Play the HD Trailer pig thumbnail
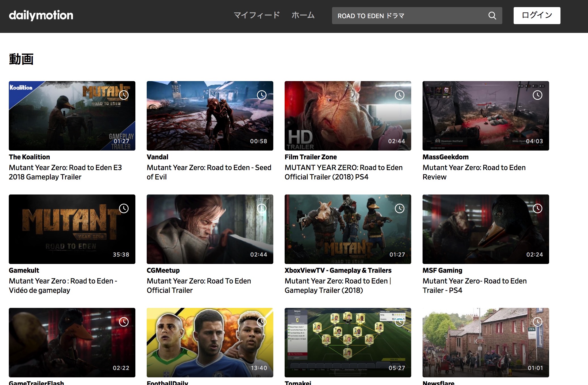This screenshot has width=588, height=385. point(348,116)
